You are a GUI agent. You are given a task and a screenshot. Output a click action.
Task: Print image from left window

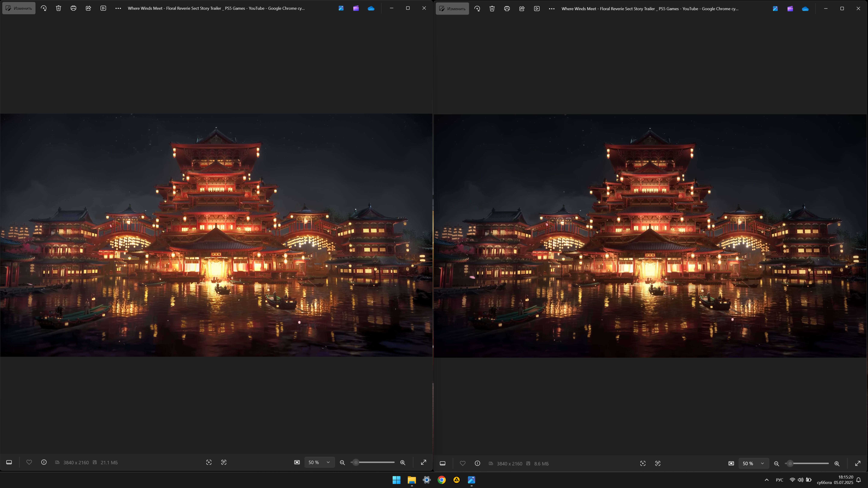(x=73, y=8)
